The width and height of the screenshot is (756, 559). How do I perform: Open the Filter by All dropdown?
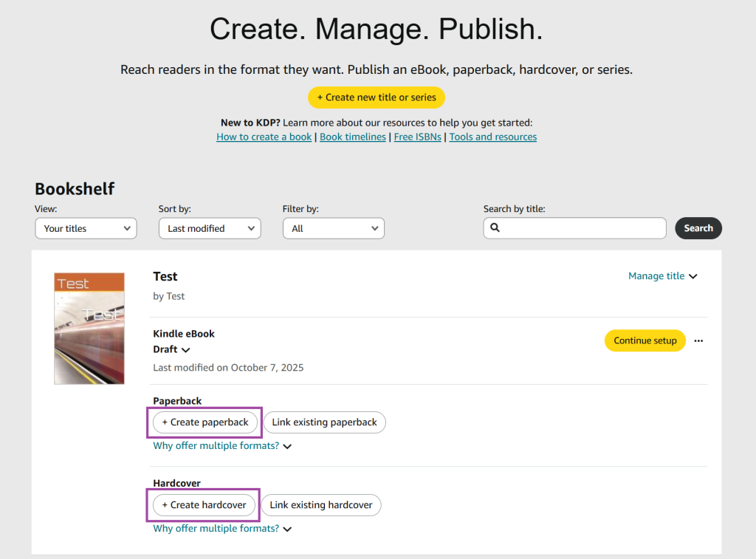tap(333, 228)
